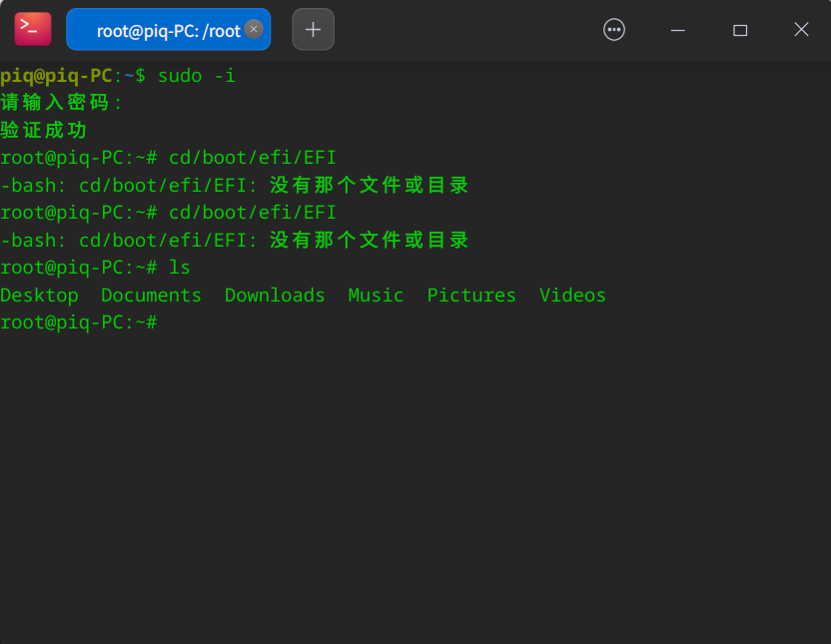The width and height of the screenshot is (831, 644).
Task: Open the terminal options ellipsis menu
Action: [x=614, y=29]
